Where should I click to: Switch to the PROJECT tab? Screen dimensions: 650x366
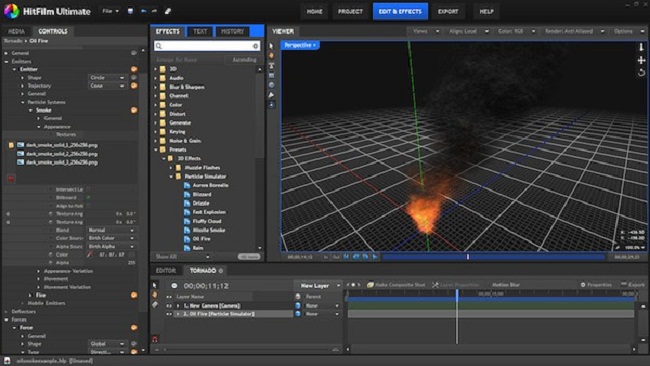point(350,12)
